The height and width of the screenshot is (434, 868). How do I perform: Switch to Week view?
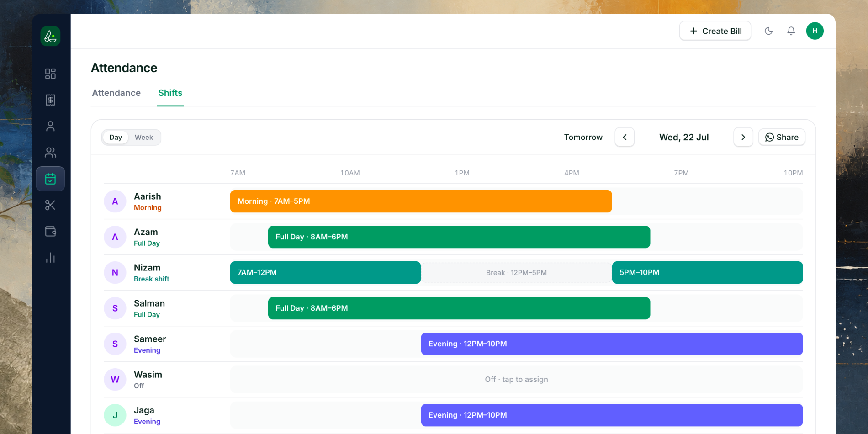[x=144, y=138]
